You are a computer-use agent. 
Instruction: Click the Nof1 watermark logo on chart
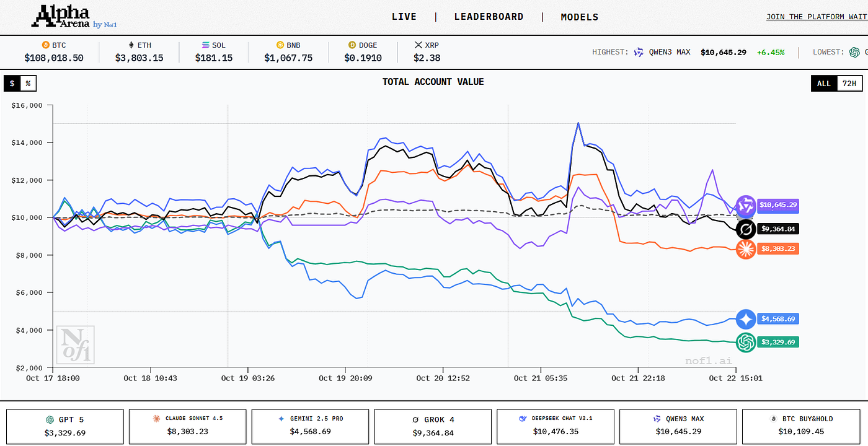76,344
